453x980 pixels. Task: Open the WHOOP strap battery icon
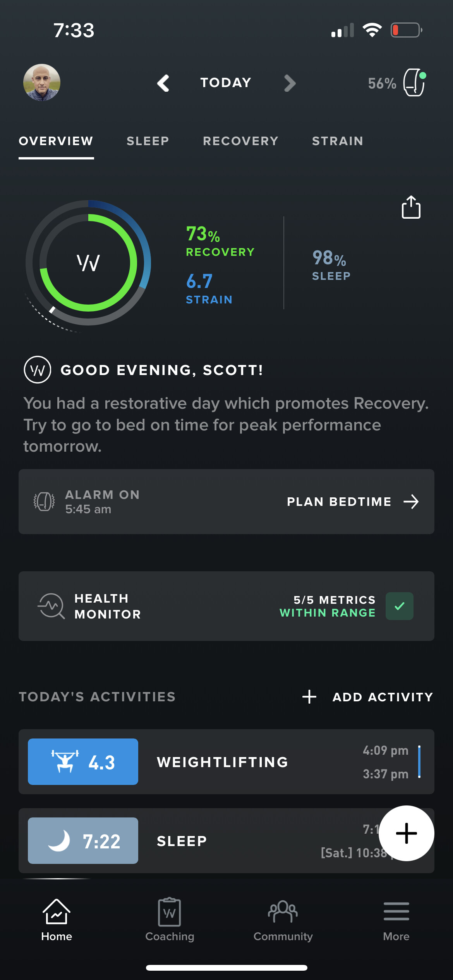click(x=414, y=82)
